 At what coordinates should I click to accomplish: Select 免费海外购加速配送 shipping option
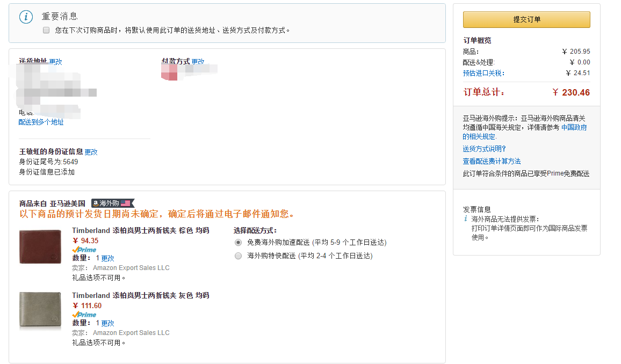click(x=238, y=243)
